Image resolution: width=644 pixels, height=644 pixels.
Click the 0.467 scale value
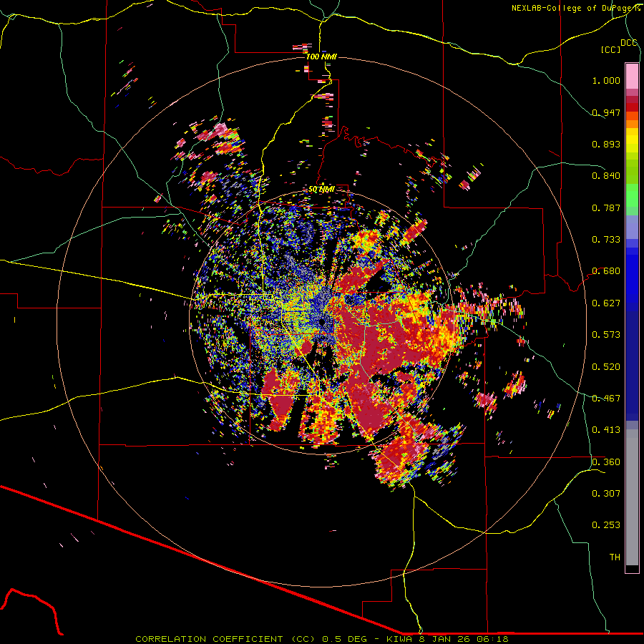[x=606, y=399]
